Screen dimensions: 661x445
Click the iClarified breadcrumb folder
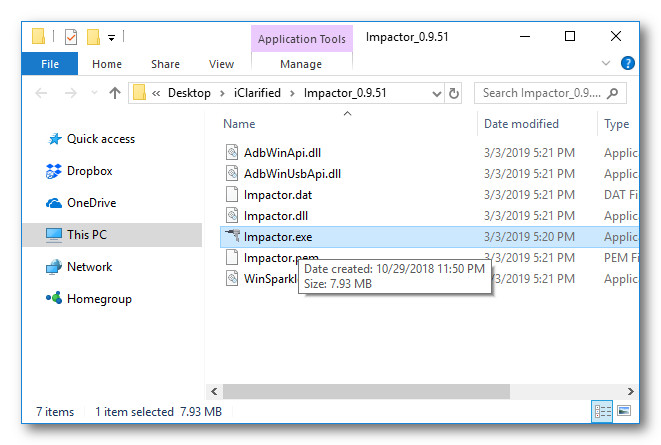click(x=257, y=93)
